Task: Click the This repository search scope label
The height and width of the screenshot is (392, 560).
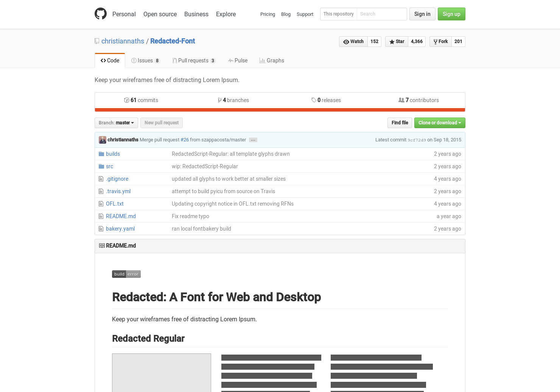Action: 339,14
